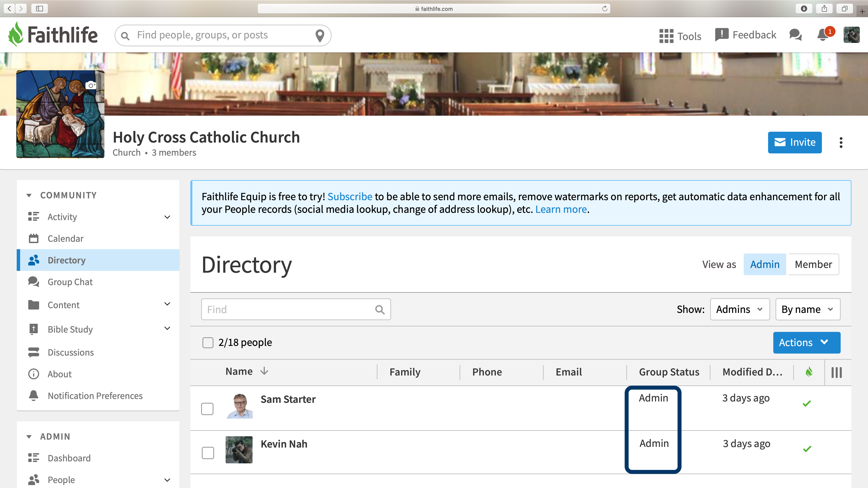Click the Name sort arrow
This screenshot has height=488, width=868.
coord(264,371)
